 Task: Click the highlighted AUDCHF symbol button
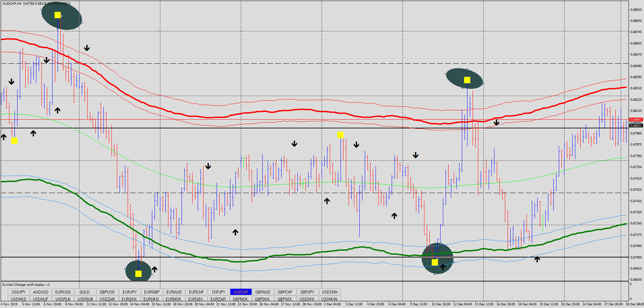point(241,292)
